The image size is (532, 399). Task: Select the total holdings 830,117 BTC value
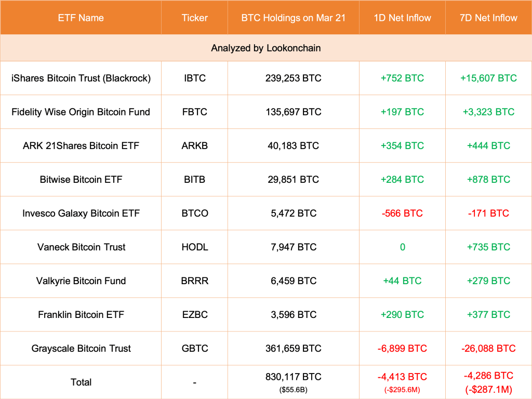[x=293, y=377]
